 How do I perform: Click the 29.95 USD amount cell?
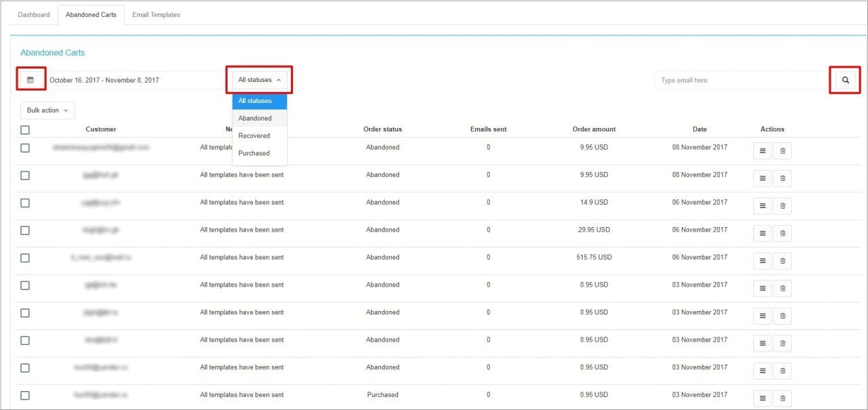[594, 230]
